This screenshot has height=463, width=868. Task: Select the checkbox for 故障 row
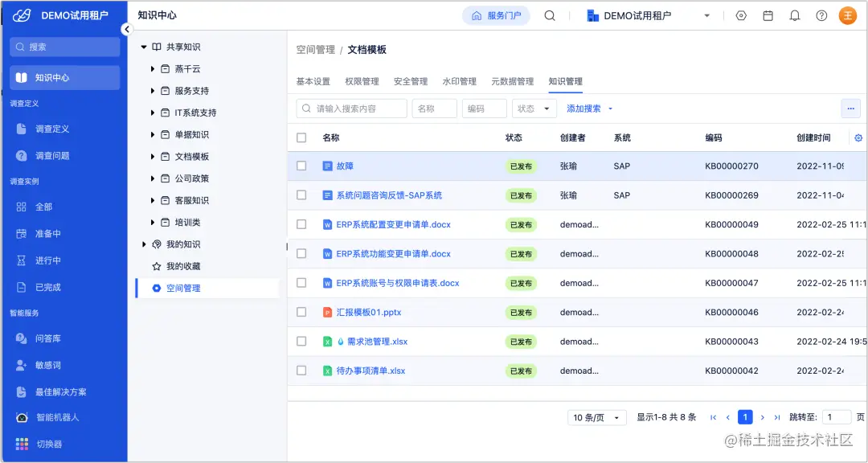click(301, 166)
